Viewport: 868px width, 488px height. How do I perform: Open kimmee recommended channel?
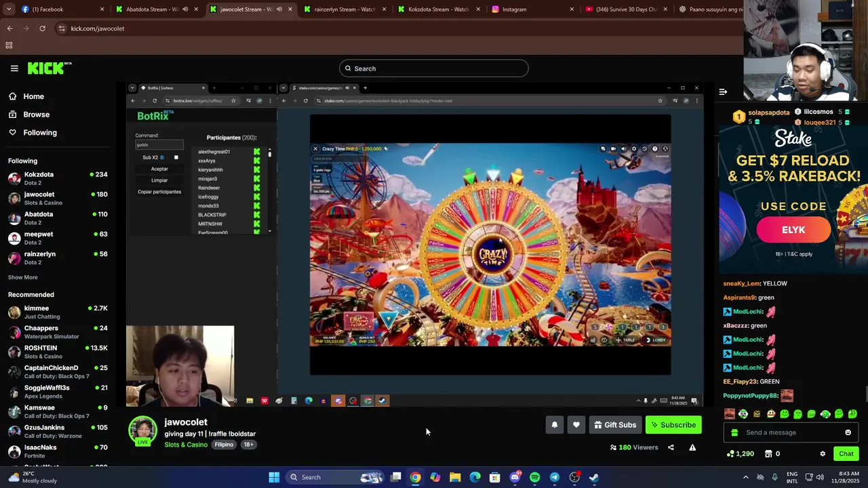point(58,312)
